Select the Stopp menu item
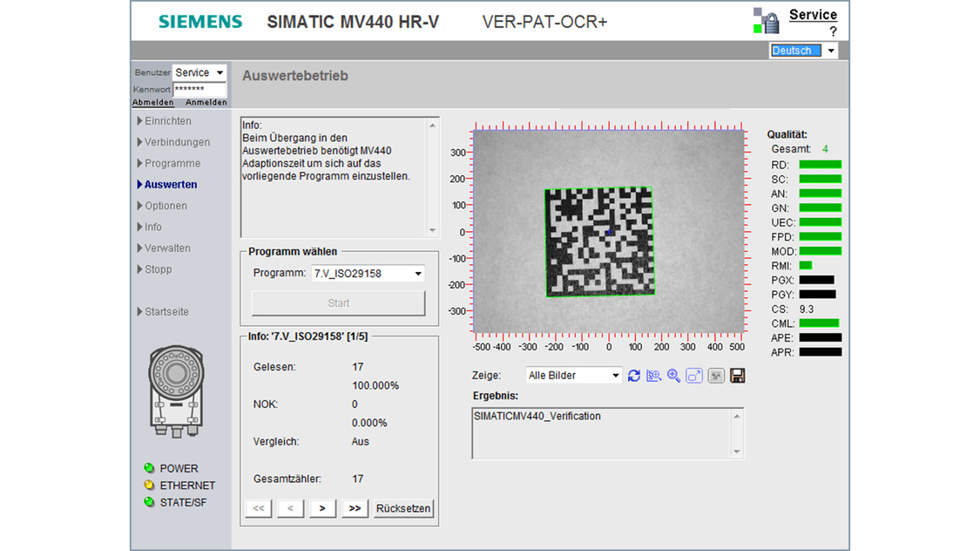This screenshot has width=980, height=551. (x=159, y=269)
